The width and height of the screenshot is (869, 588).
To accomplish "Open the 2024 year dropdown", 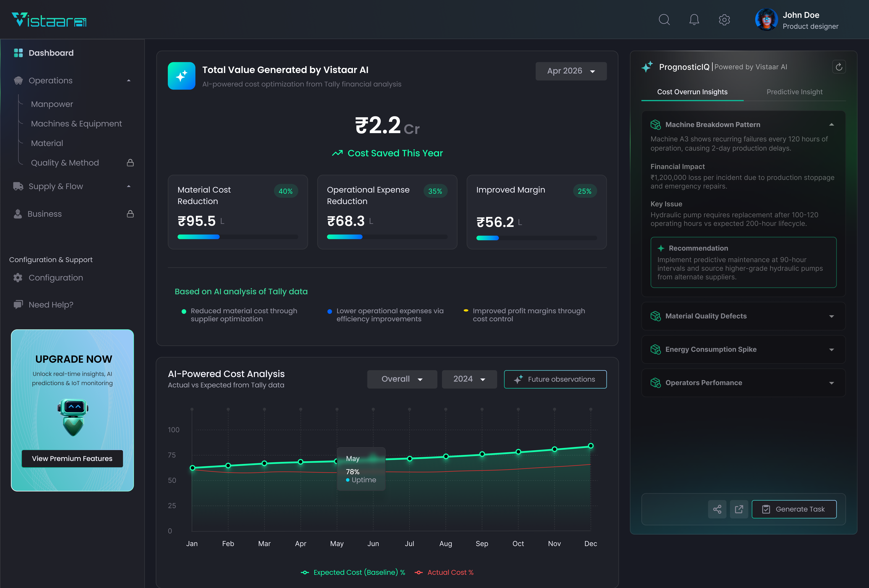I will tap(469, 379).
